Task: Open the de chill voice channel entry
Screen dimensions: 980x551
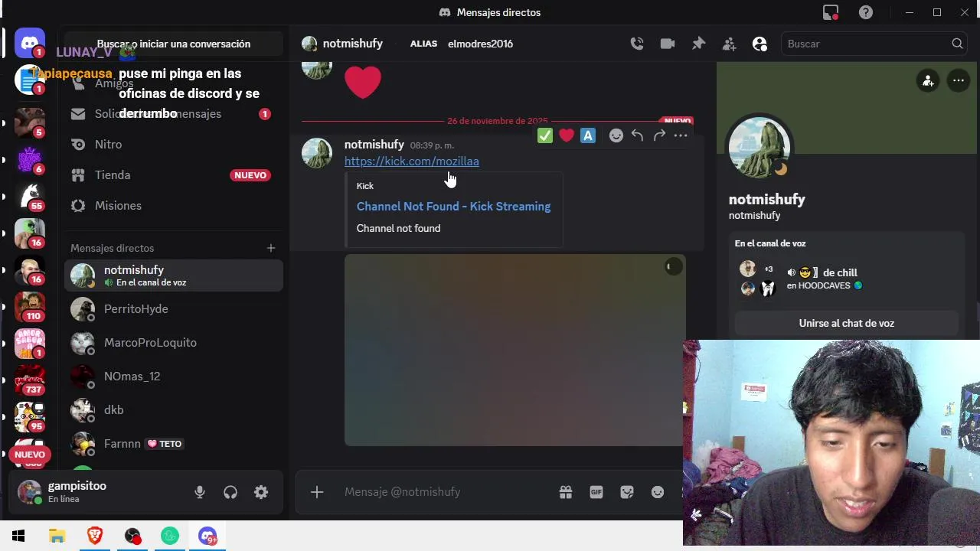Action: click(x=822, y=272)
